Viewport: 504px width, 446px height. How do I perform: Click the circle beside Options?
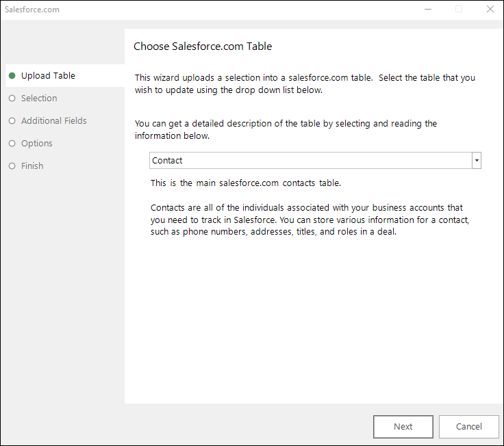(x=12, y=143)
